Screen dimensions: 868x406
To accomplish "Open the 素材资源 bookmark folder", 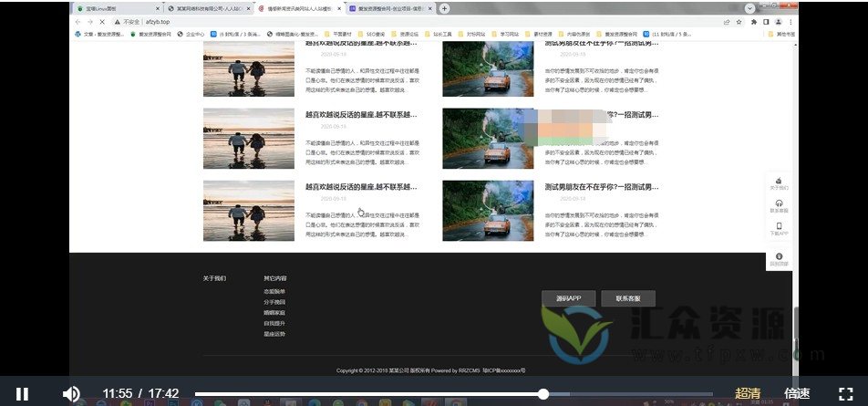I will click(539, 34).
